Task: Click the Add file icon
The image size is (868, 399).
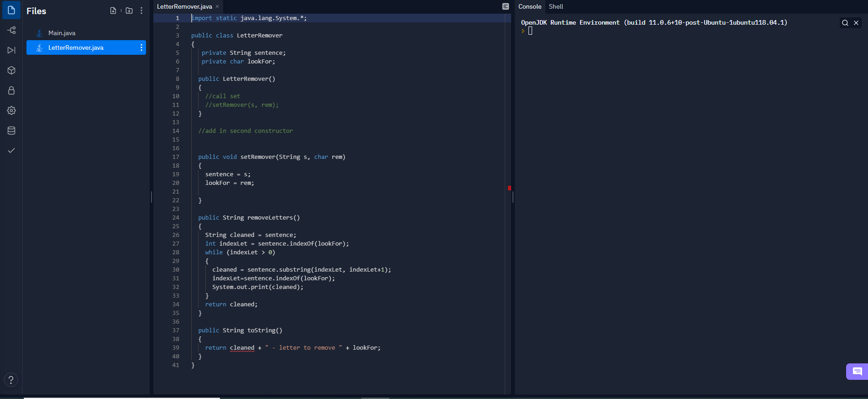Action: (x=113, y=10)
